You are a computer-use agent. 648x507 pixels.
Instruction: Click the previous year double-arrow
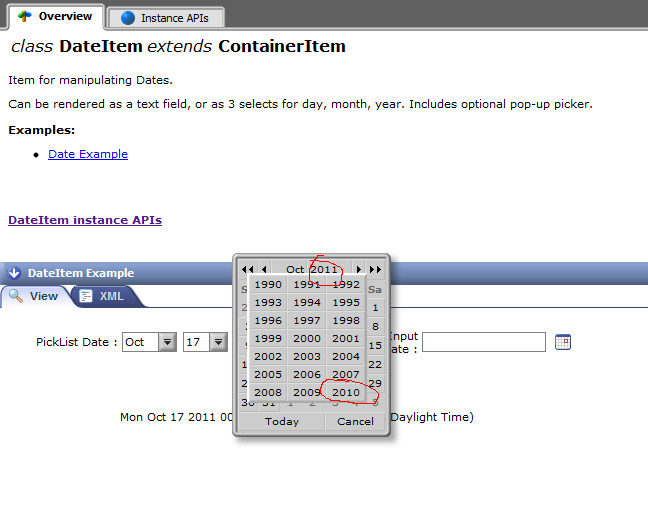[x=247, y=269]
